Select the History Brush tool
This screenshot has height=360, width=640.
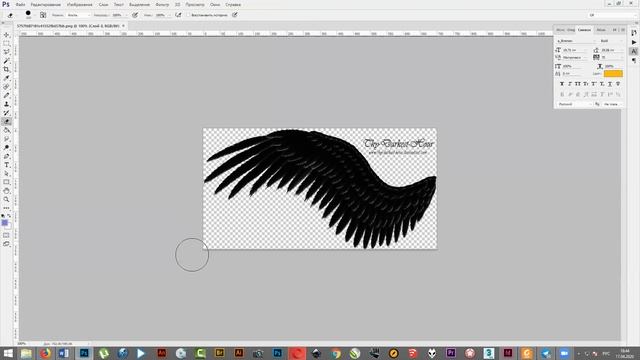pyautogui.click(x=7, y=112)
